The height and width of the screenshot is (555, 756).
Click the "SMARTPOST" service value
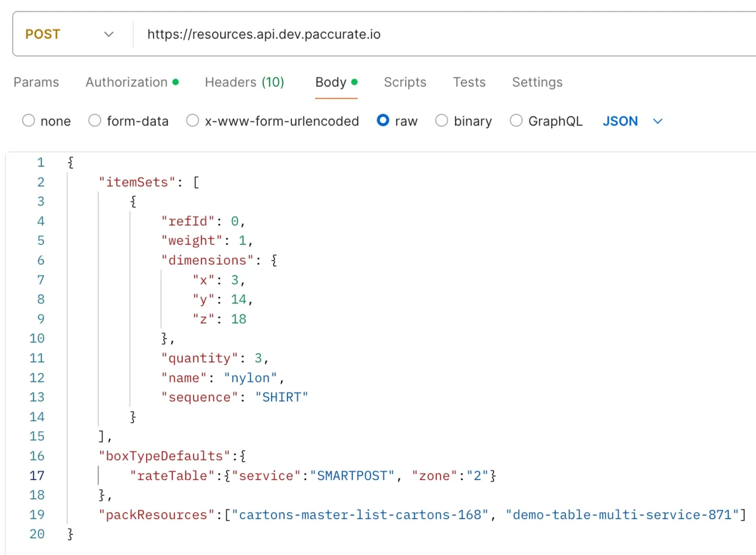[352, 476]
